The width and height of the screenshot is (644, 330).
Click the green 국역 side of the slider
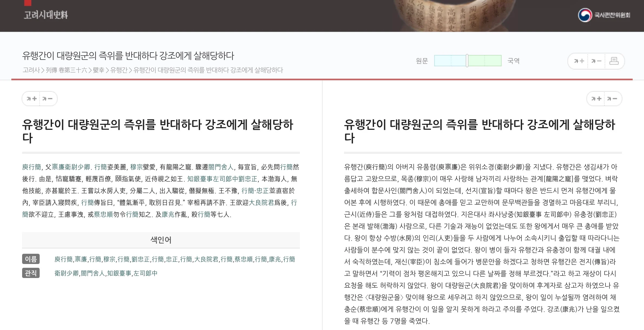pyautogui.click(x=485, y=61)
